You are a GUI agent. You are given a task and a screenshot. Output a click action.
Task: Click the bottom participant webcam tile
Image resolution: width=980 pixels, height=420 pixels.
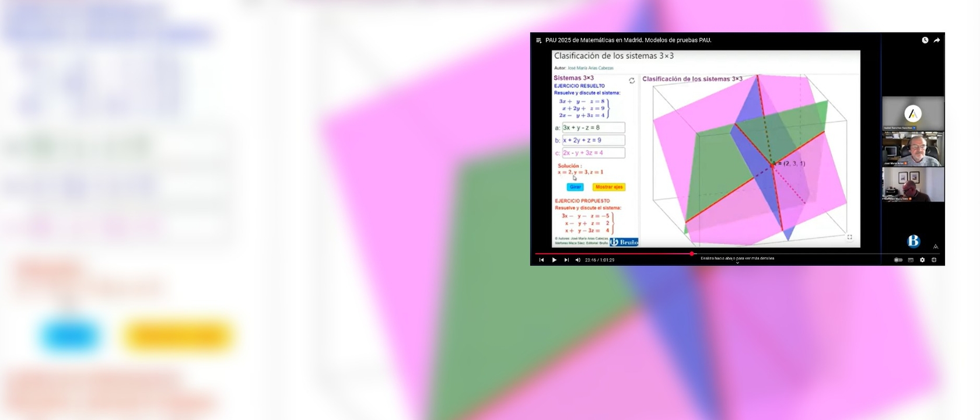coord(913,185)
